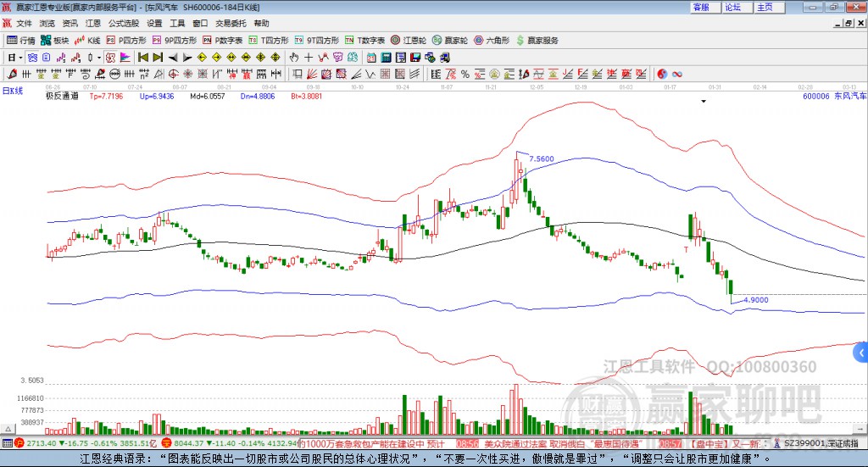
Task: Open 赢家服务 with the dollar icon
Action: [x=537, y=41]
